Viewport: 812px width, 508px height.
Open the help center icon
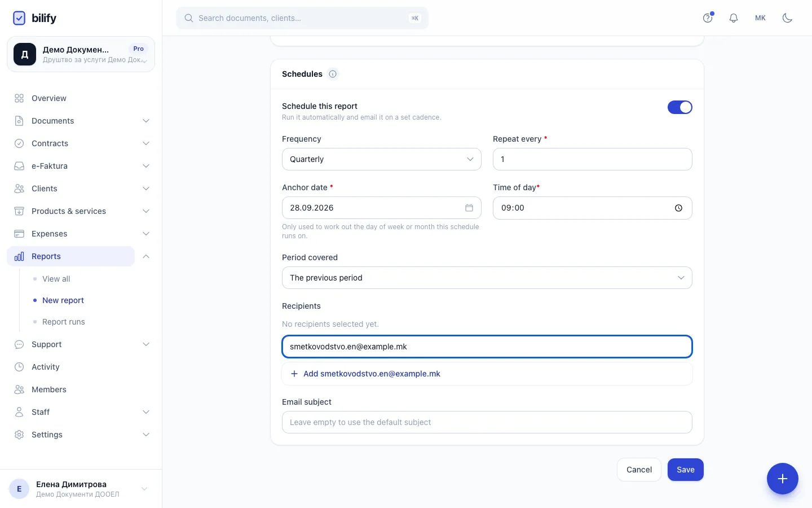(708, 18)
